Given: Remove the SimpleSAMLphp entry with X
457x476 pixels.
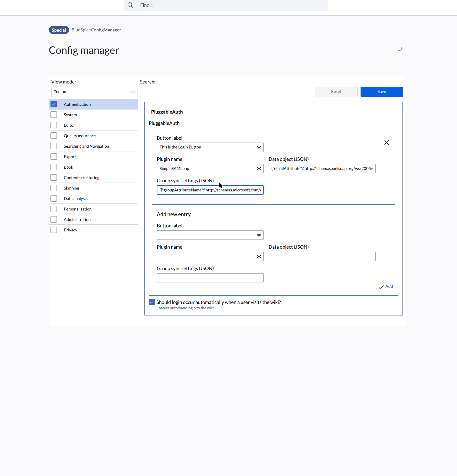Looking at the screenshot, I should coord(386,143).
